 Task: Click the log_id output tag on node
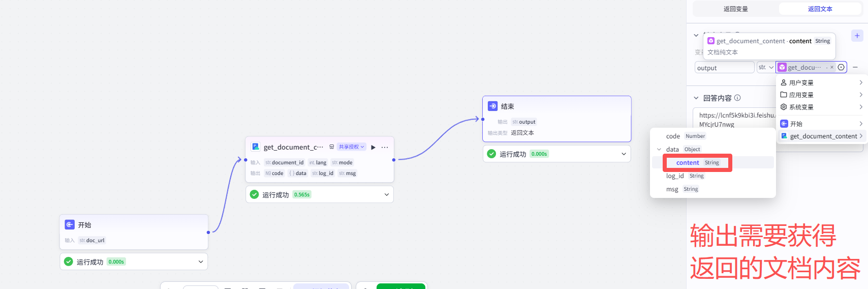(323, 174)
